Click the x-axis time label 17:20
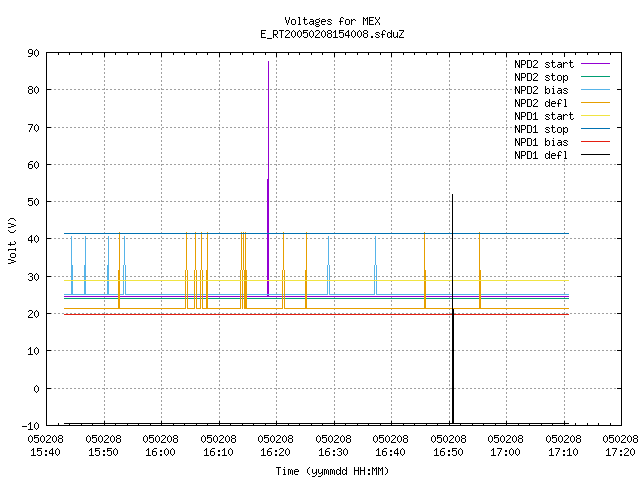Screen dimensions: 640x480 620,452
